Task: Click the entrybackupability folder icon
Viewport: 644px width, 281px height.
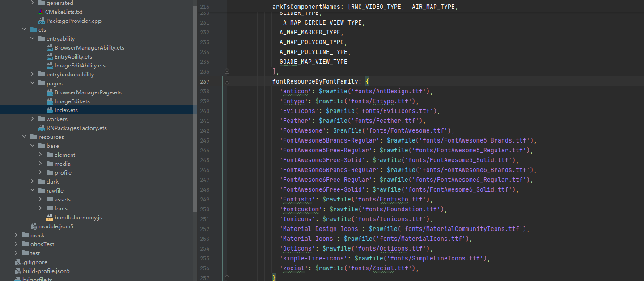Action: pos(42,75)
